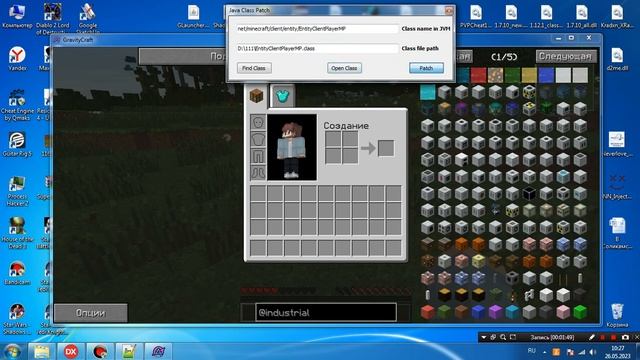Click the top-left crafting grid slot
640x360 pixels.
(333, 139)
